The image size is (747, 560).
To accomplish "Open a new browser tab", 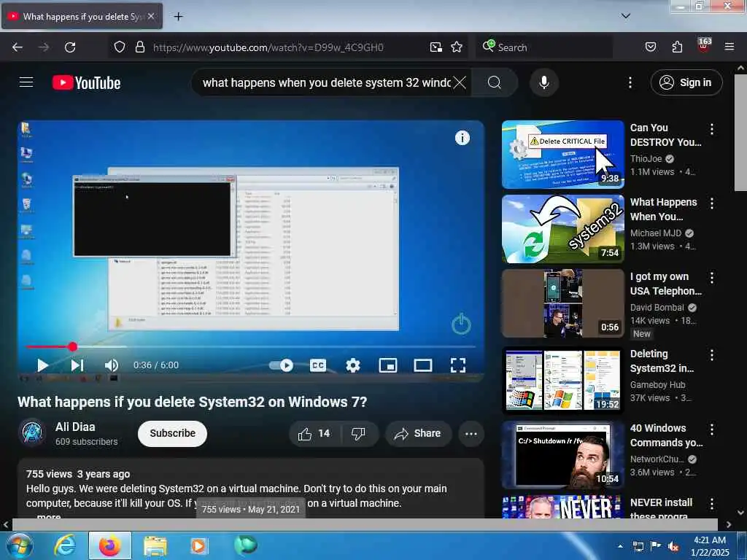I will [x=178, y=17].
